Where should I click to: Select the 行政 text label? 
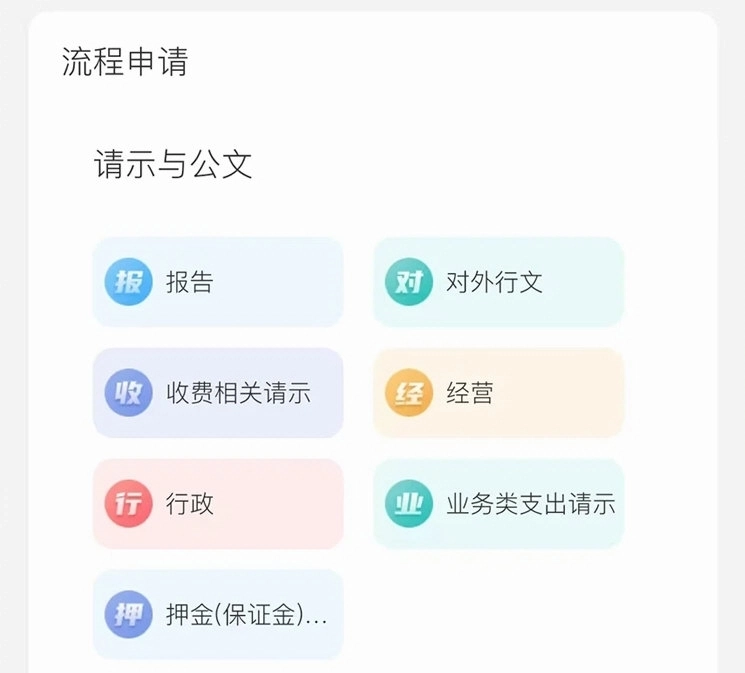tap(190, 504)
